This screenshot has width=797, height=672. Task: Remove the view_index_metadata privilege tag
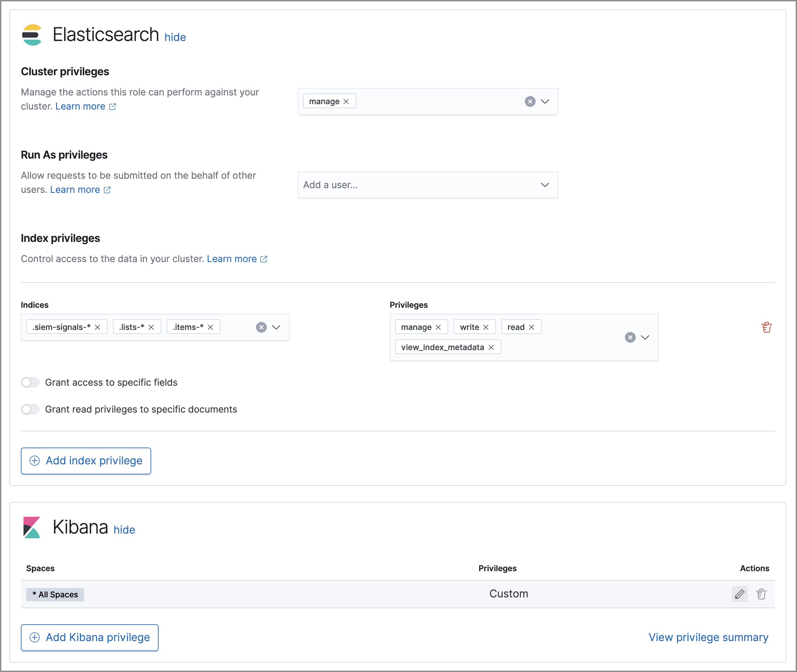(491, 347)
